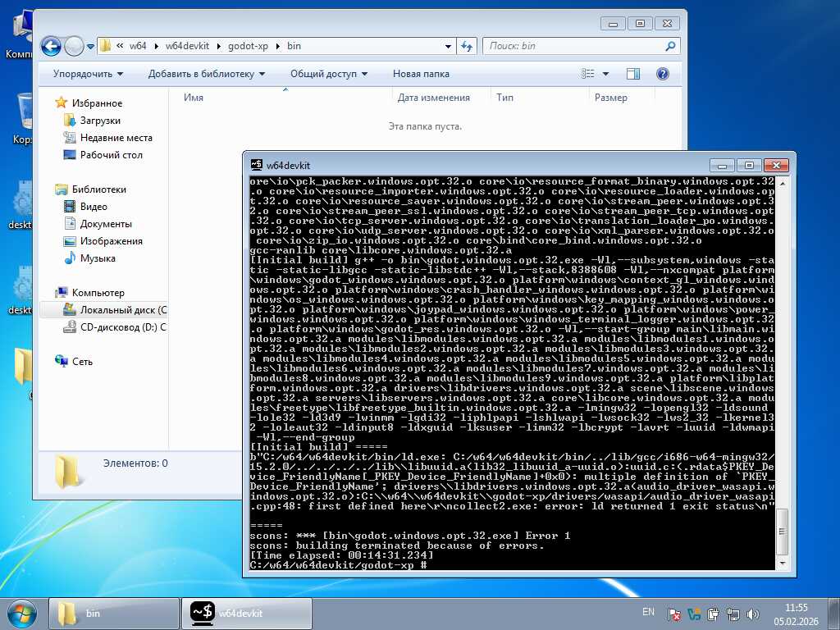This screenshot has height=630, width=840.
Task: Click the terminal prompt line godot-xp #
Action: pos(338,565)
